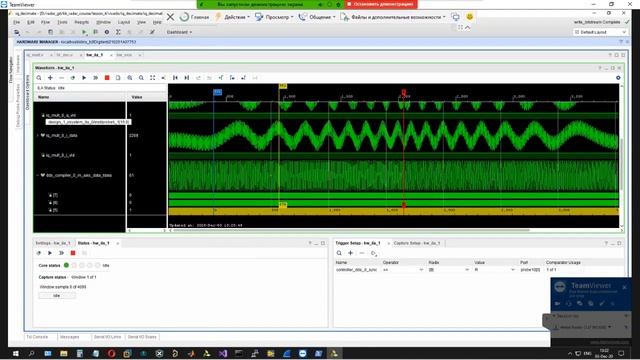Click the horizontal scrollbar under the waveform
640x360 pixels.
(351, 230)
